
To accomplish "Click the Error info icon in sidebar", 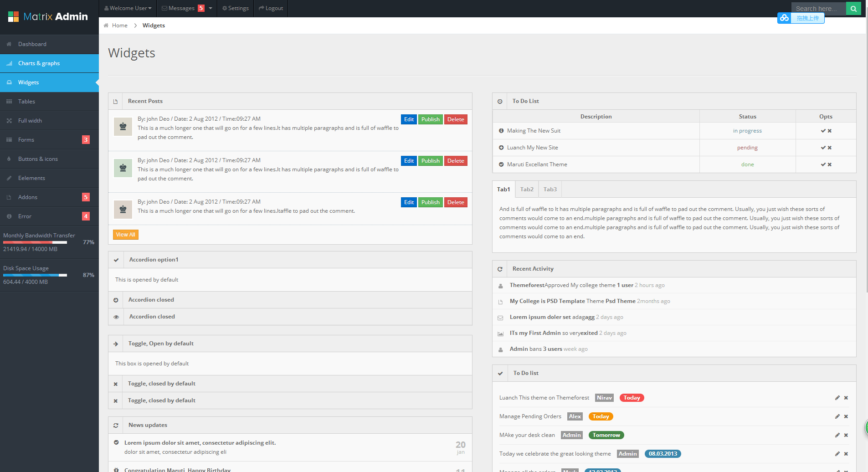I will (x=9, y=216).
